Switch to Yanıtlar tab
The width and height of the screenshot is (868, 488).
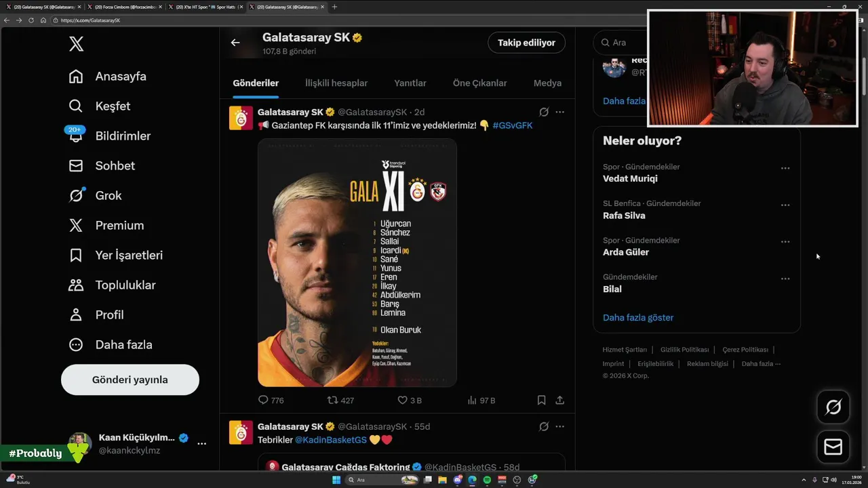point(410,83)
